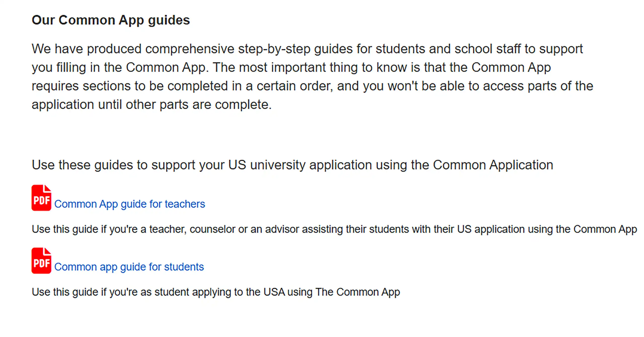Open the Common app guide for students link
Viewport: 644px width, 337px height.
click(129, 267)
